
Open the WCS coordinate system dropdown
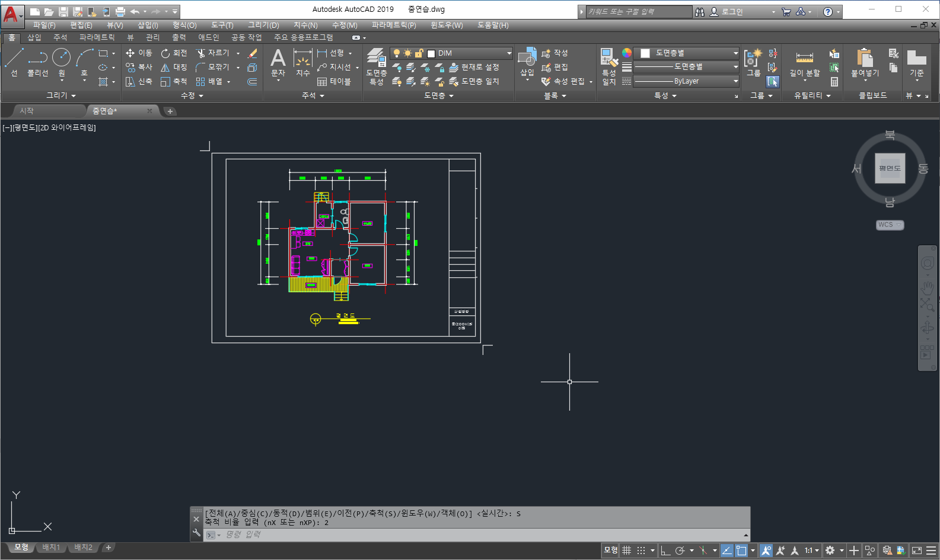point(890,225)
